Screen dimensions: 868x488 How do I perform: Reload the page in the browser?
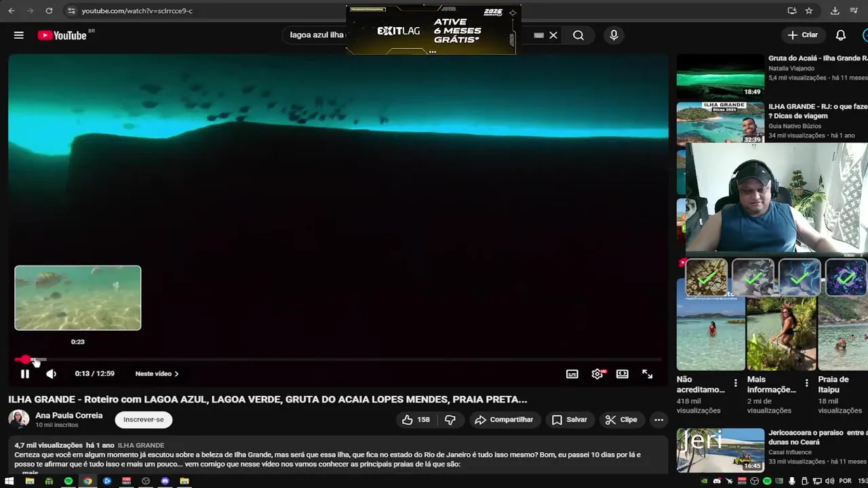pos(49,11)
